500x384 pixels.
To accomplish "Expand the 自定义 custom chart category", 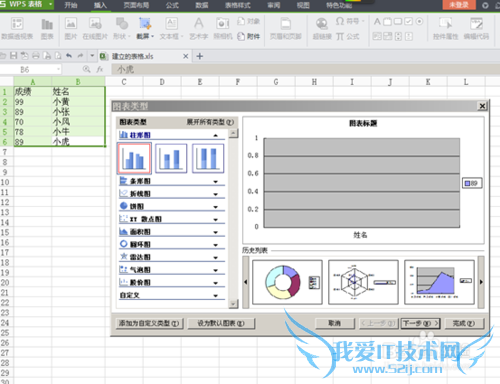I will (x=216, y=295).
